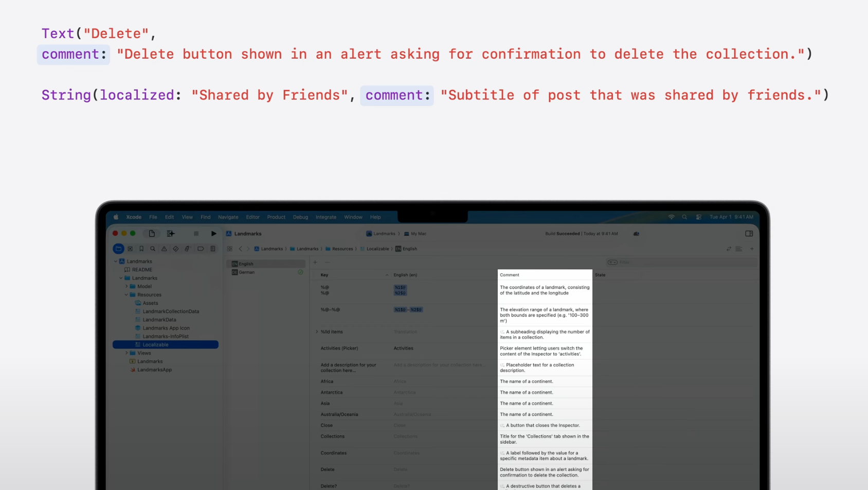The image size is (868, 490).
Task: Open Control Center in the menu bar
Action: pyautogui.click(x=698, y=217)
